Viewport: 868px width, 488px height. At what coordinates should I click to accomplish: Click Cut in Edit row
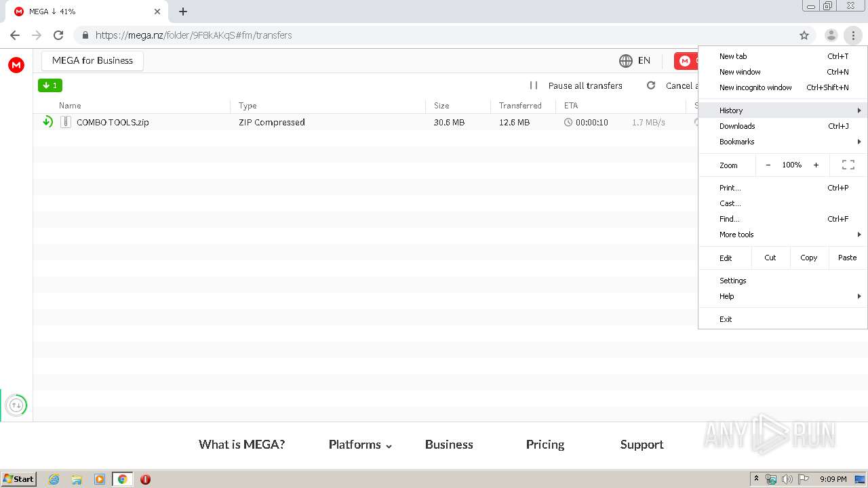pyautogui.click(x=770, y=258)
